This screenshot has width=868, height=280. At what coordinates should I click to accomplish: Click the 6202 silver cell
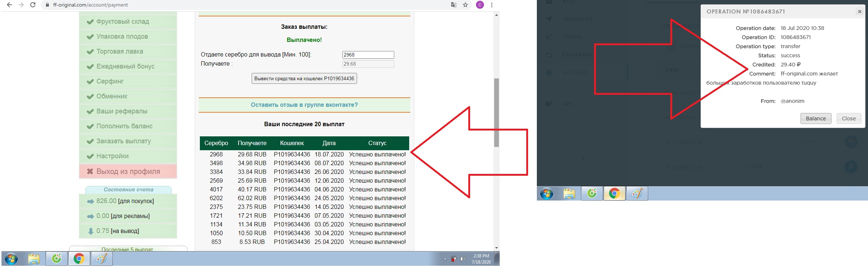click(x=216, y=198)
